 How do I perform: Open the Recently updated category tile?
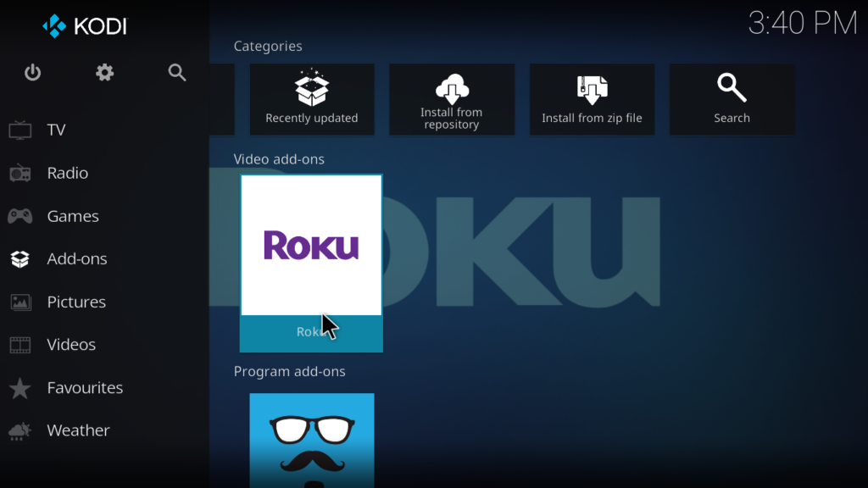pos(312,99)
